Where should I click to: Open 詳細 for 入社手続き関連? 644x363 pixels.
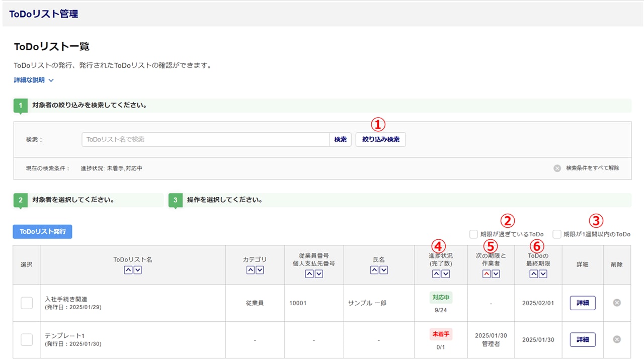coord(582,303)
